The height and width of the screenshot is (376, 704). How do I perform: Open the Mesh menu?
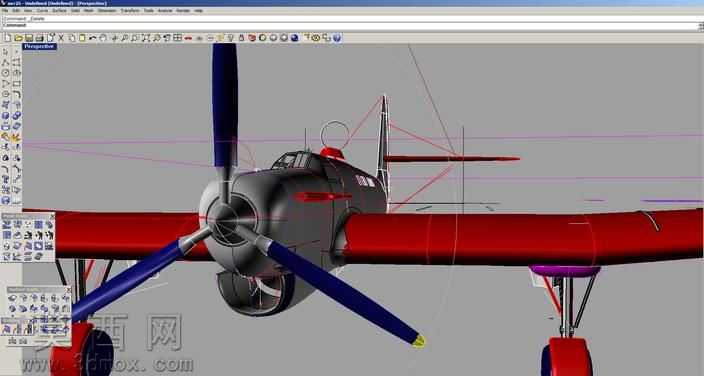[88, 10]
